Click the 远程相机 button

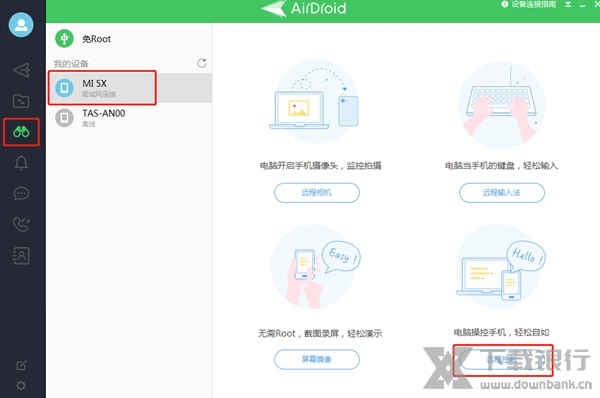point(317,192)
